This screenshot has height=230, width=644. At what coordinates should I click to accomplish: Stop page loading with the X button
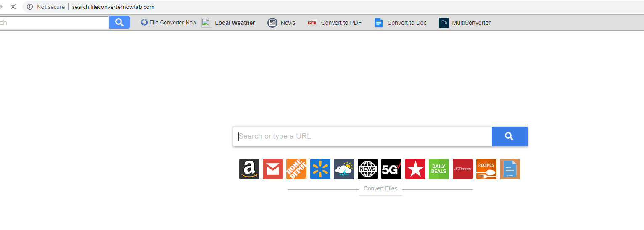pyautogui.click(x=13, y=7)
